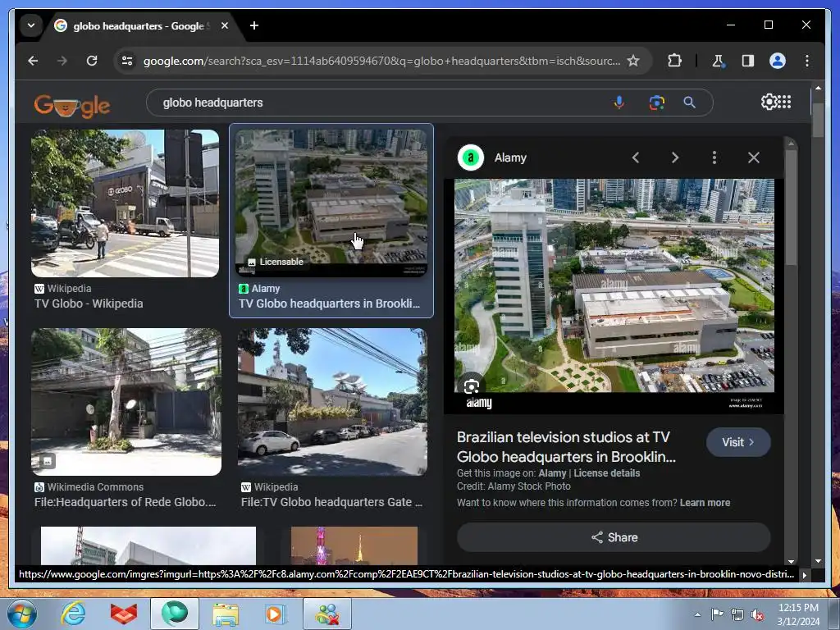Show previous image in preview panel
The width and height of the screenshot is (840, 630).
[x=636, y=157]
